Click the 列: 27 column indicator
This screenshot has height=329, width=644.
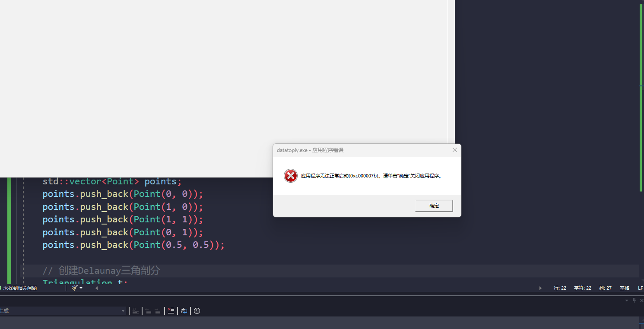point(605,288)
